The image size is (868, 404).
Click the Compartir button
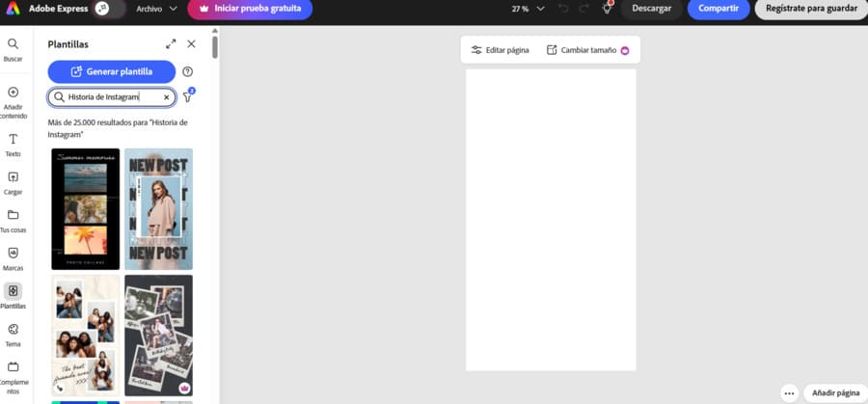pyautogui.click(x=719, y=9)
